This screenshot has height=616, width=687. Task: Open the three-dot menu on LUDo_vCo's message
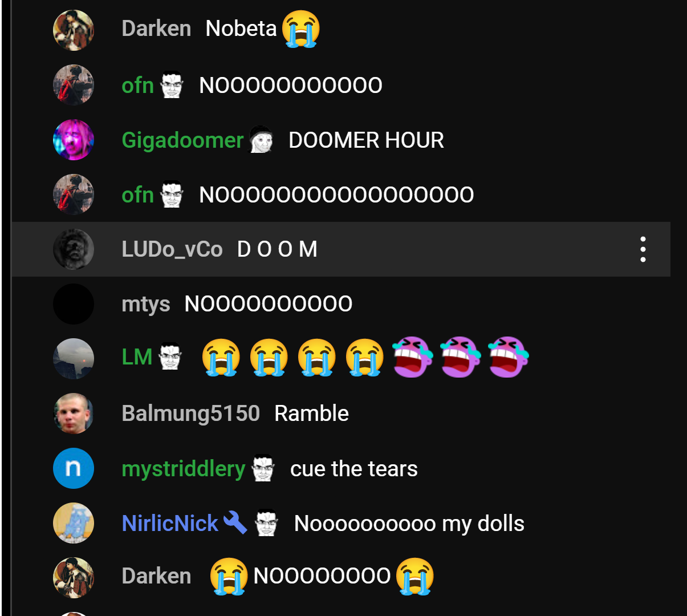click(643, 249)
